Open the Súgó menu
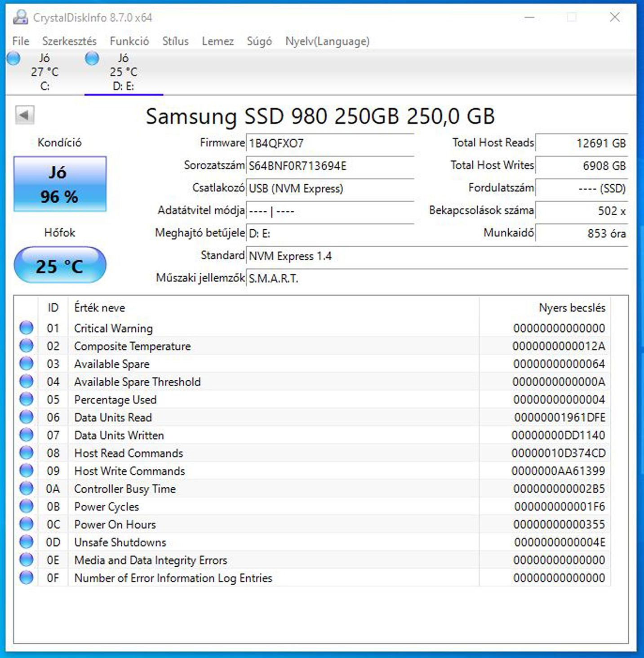Viewport: 644px width, 658px height. coord(259,41)
